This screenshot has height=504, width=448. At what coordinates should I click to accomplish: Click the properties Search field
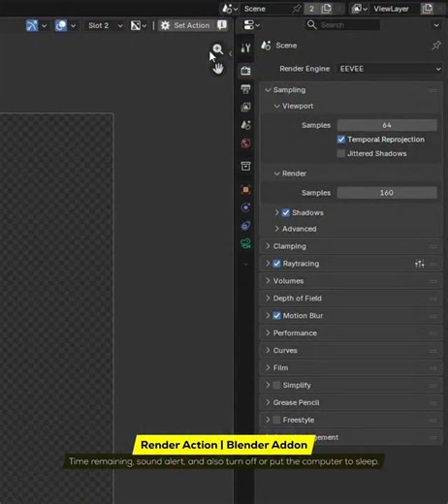point(342,25)
